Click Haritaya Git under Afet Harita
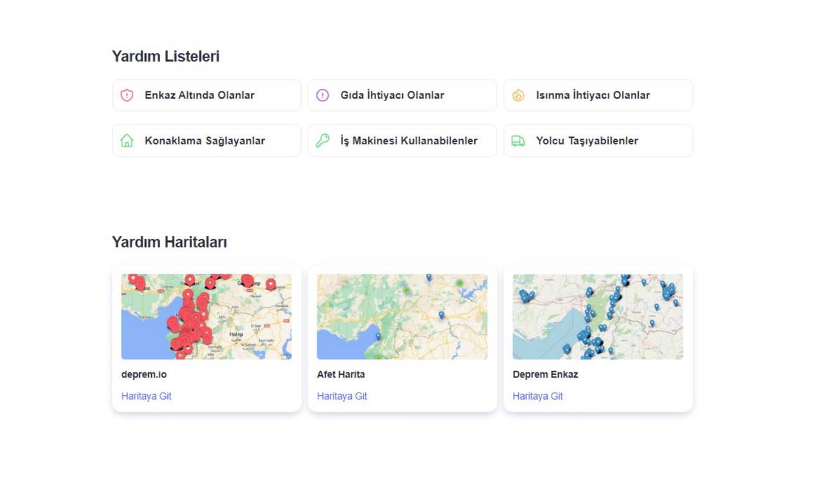 (x=342, y=396)
